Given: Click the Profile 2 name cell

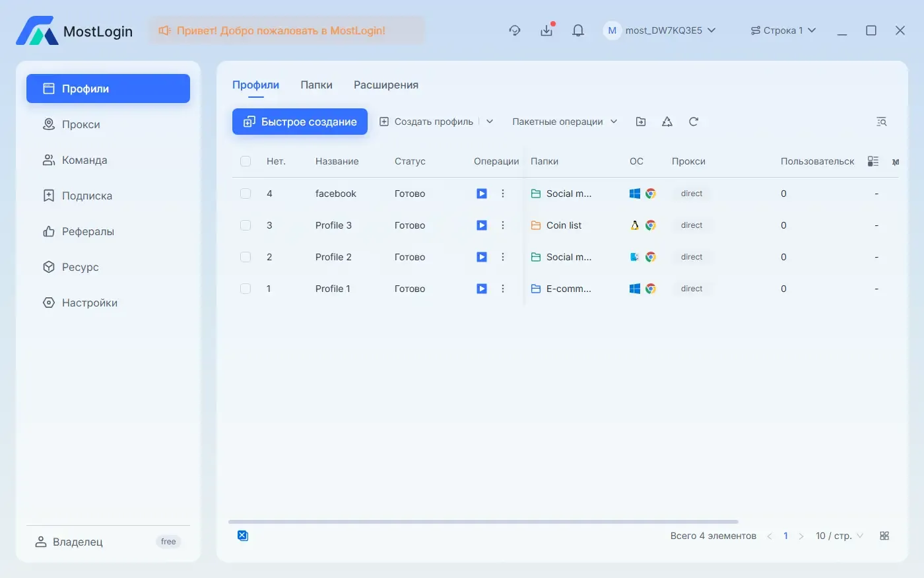Looking at the screenshot, I should 333,257.
